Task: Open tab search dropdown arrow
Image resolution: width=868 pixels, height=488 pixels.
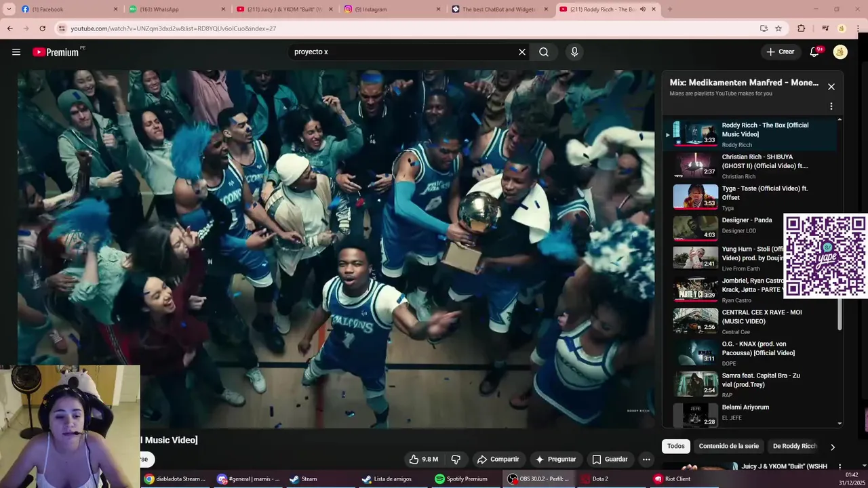Action: pos(9,9)
